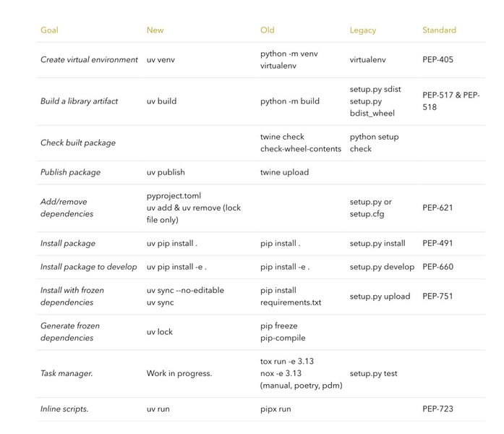The width and height of the screenshot is (504, 434).
Task: Select the "Create virtual environment" row label
Action: [x=89, y=60]
